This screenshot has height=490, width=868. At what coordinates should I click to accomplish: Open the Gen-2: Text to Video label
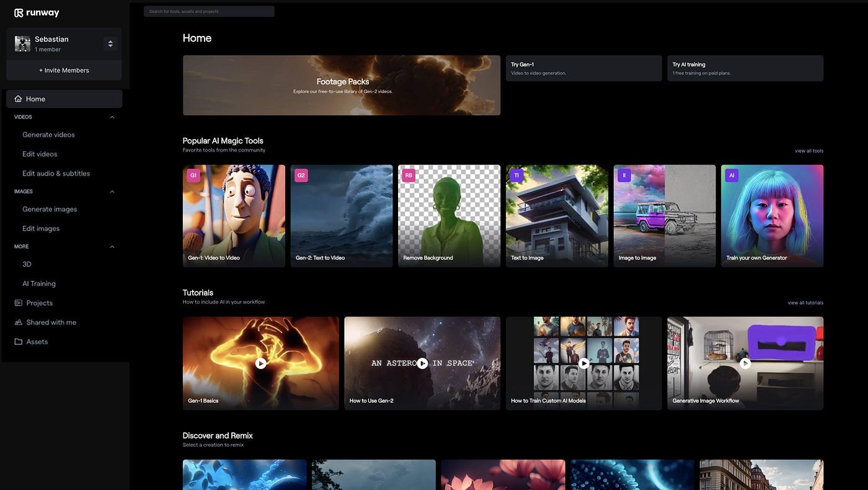click(321, 258)
